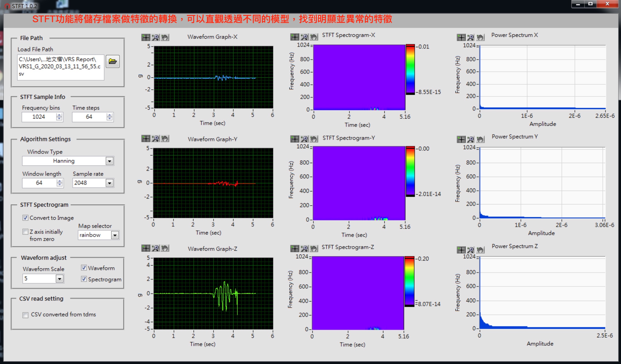Enable Z axis initially from zero
Viewport: 621px width, 364px height.
[x=25, y=232]
